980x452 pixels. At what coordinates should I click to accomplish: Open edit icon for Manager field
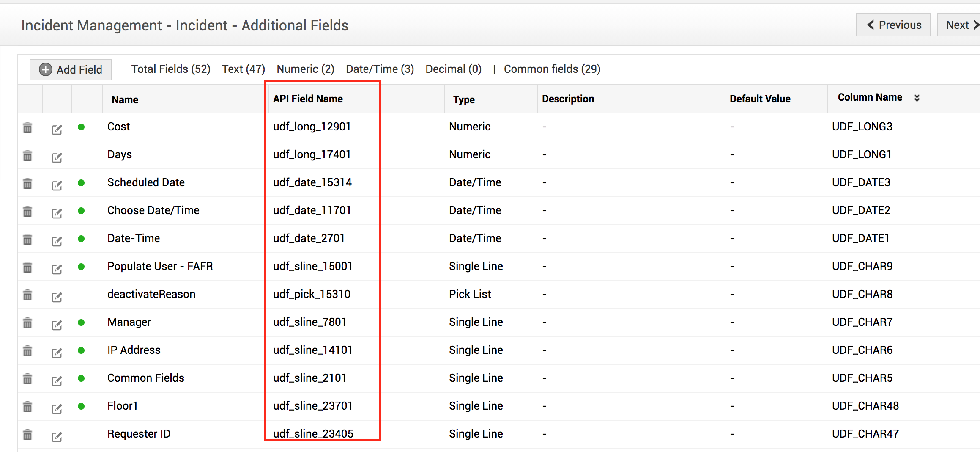point(57,325)
